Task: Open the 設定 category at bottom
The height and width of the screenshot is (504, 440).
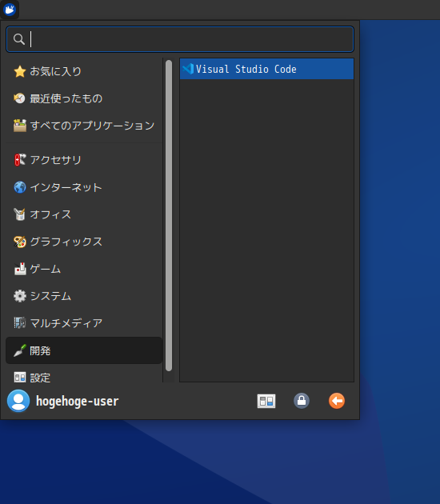Action: coord(84,375)
